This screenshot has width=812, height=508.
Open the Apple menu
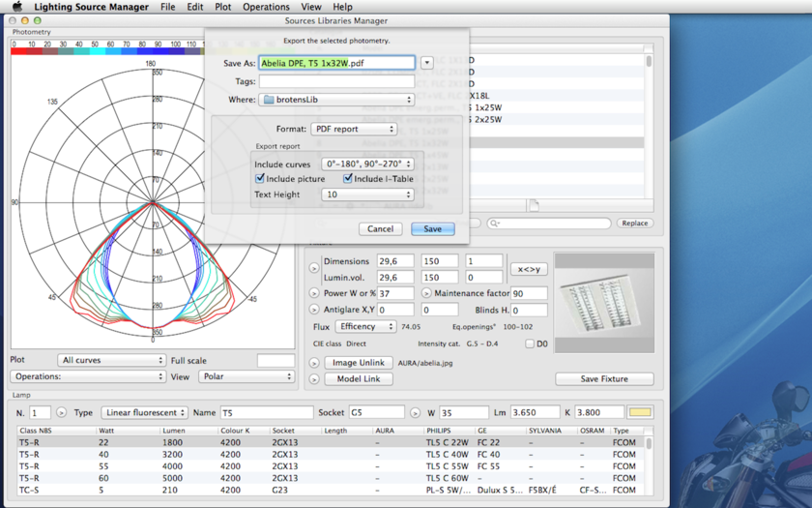(16, 7)
